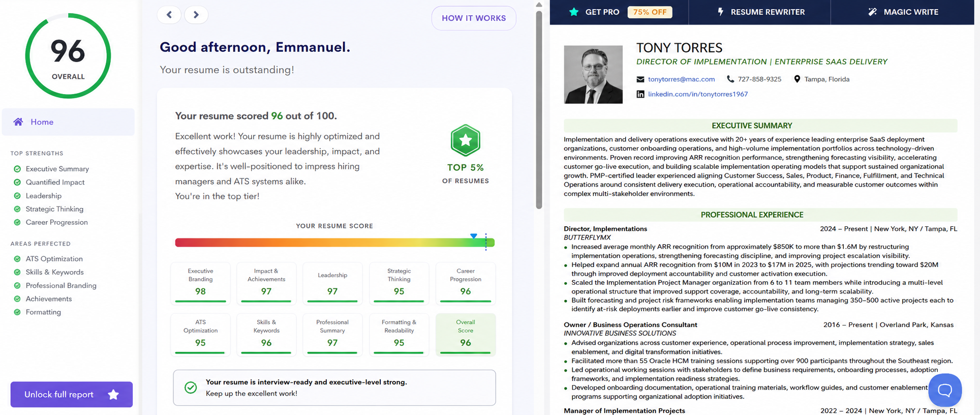The width and height of the screenshot is (980, 415).
Task: Open the Magic Write tab
Action: point(903,12)
